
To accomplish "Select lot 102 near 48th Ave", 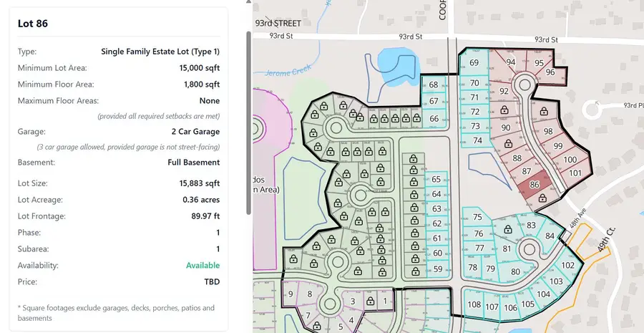I will pyautogui.click(x=567, y=266).
